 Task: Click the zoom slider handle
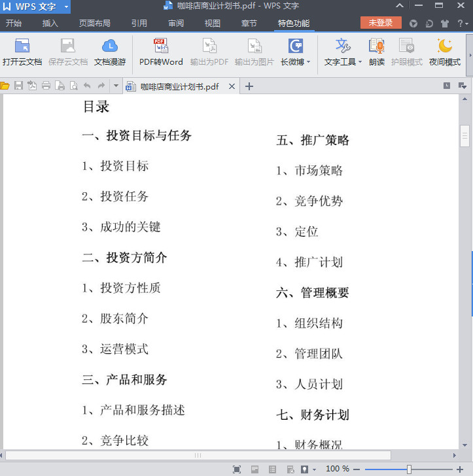click(409, 469)
